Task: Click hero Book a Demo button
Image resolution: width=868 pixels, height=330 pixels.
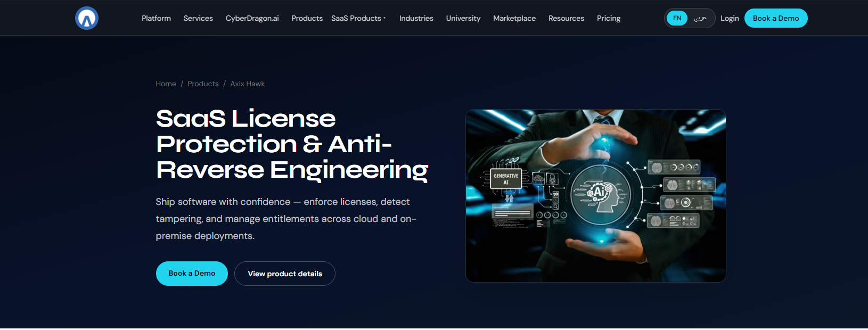Action: [x=192, y=274]
